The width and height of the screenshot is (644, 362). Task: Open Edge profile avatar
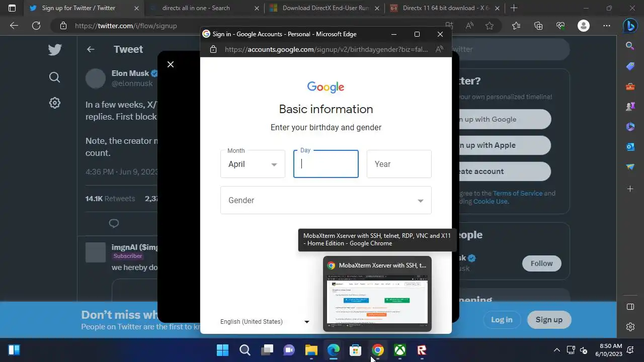[x=584, y=26]
